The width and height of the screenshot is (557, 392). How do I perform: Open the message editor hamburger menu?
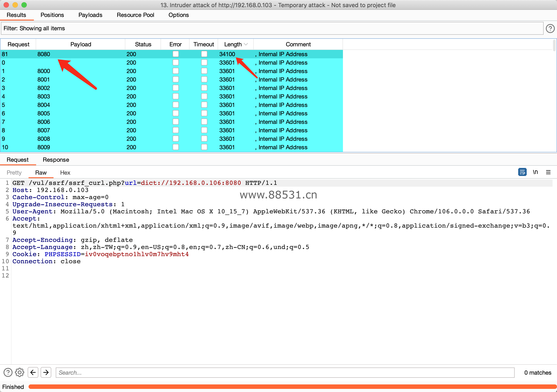pos(548,172)
